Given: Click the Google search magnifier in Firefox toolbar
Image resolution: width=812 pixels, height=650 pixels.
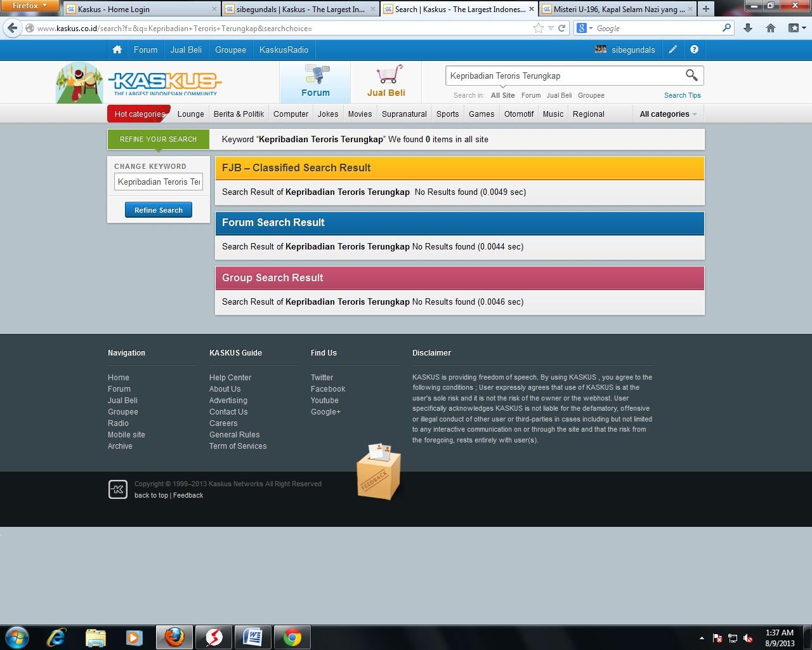Looking at the screenshot, I should pos(727,28).
